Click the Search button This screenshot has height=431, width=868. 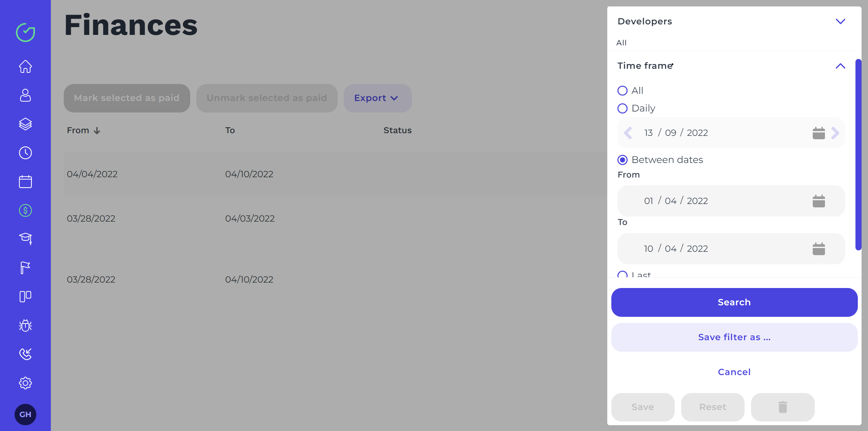(x=734, y=302)
